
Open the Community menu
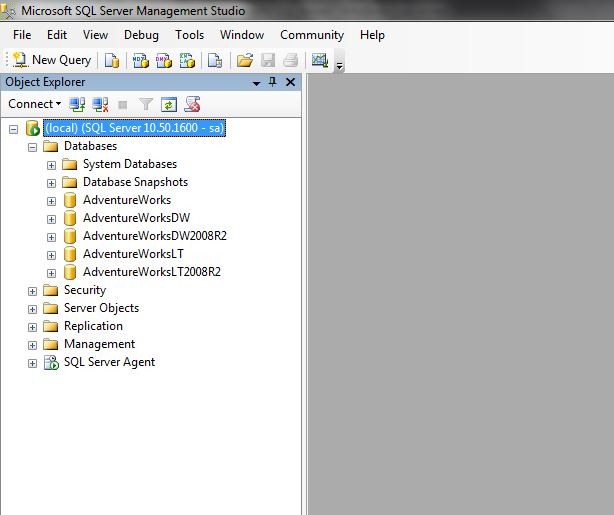click(x=312, y=35)
